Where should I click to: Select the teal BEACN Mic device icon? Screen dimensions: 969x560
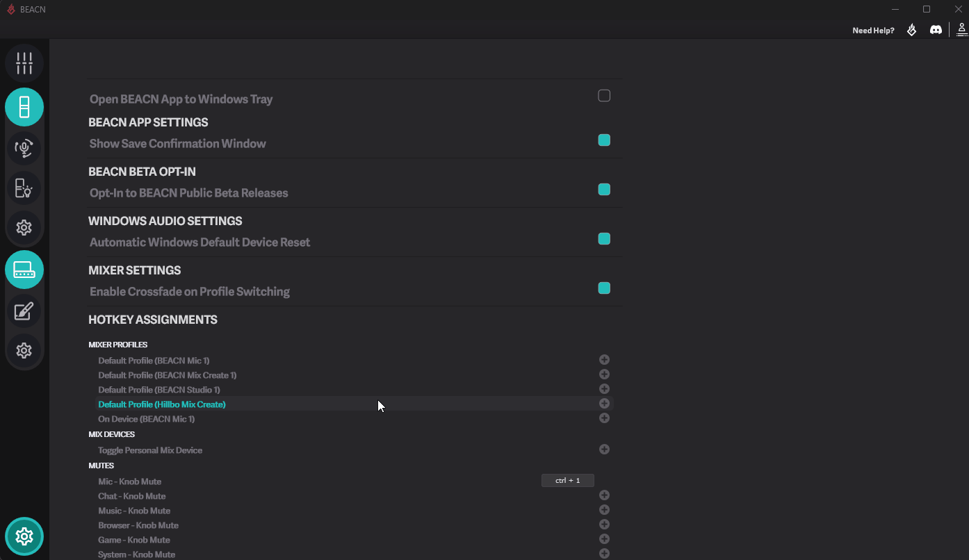[x=24, y=107]
